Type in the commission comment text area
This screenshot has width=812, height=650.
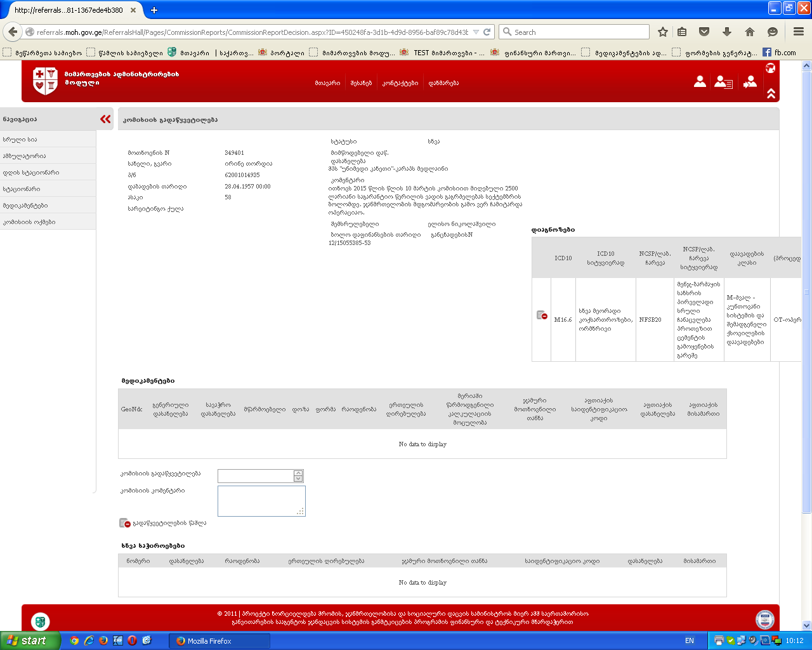click(261, 500)
